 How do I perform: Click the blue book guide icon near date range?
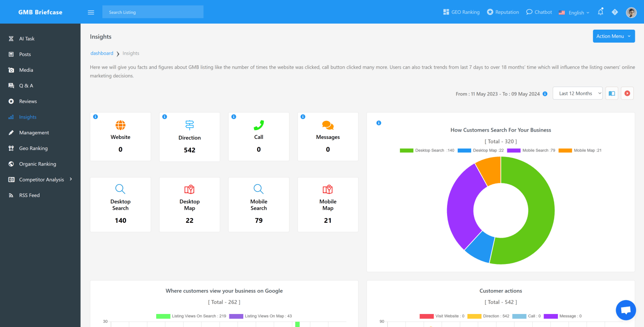[x=612, y=93]
